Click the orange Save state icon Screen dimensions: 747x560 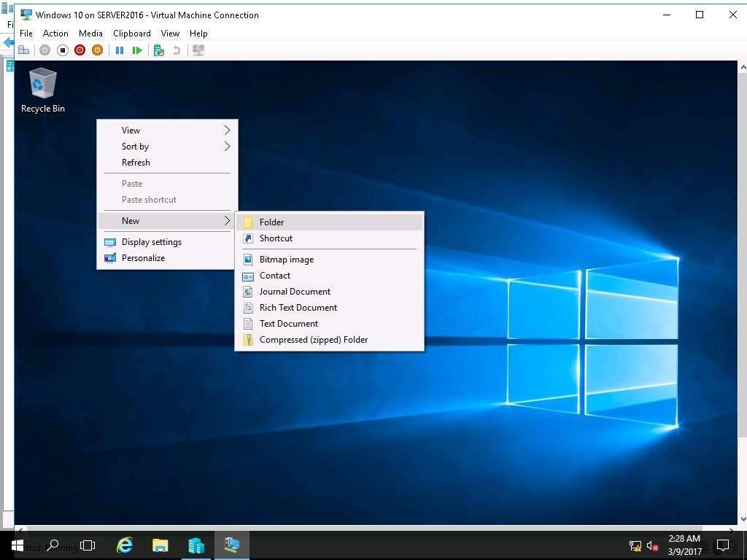97,50
